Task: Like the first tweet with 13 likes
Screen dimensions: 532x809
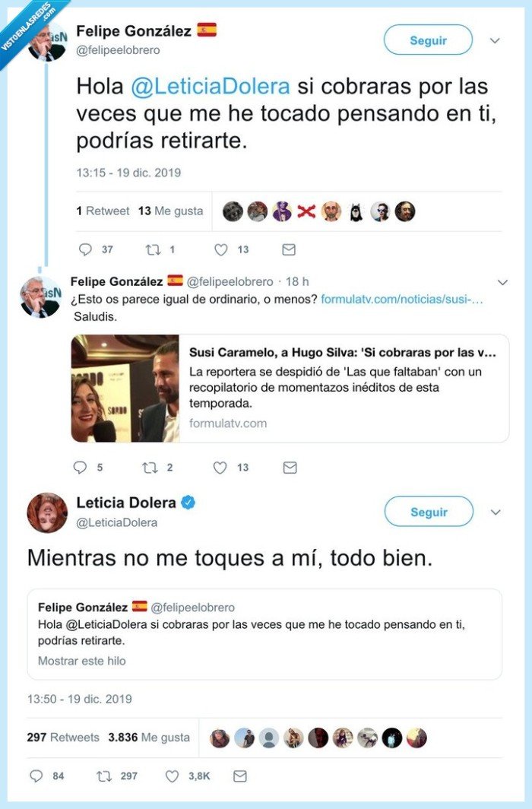Action: (x=220, y=249)
